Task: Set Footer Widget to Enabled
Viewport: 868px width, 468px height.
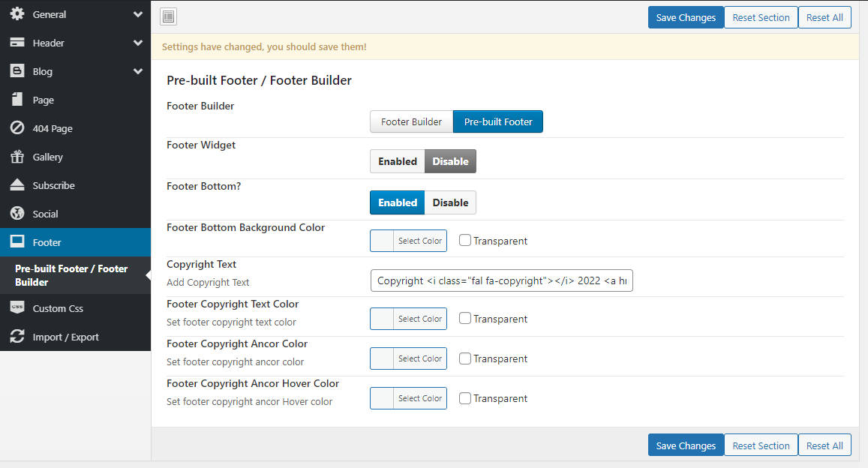Action: pyautogui.click(x=398, y=161)
